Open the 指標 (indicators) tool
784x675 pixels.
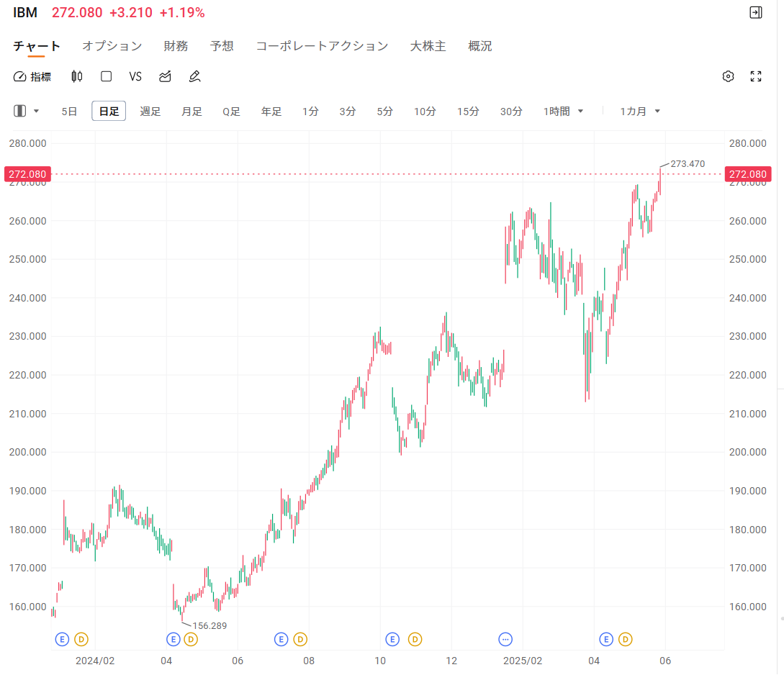pos(32,76)
